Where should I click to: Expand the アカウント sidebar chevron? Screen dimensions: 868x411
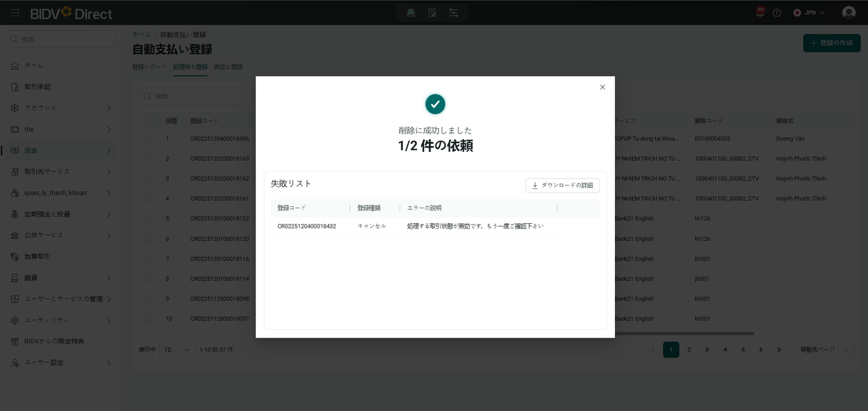[108, 108]
